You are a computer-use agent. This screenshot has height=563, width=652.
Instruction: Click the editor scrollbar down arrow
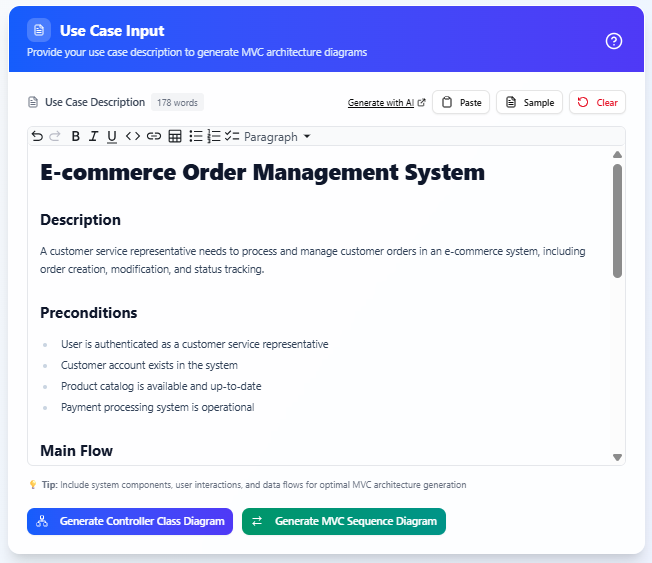[617, 457]
